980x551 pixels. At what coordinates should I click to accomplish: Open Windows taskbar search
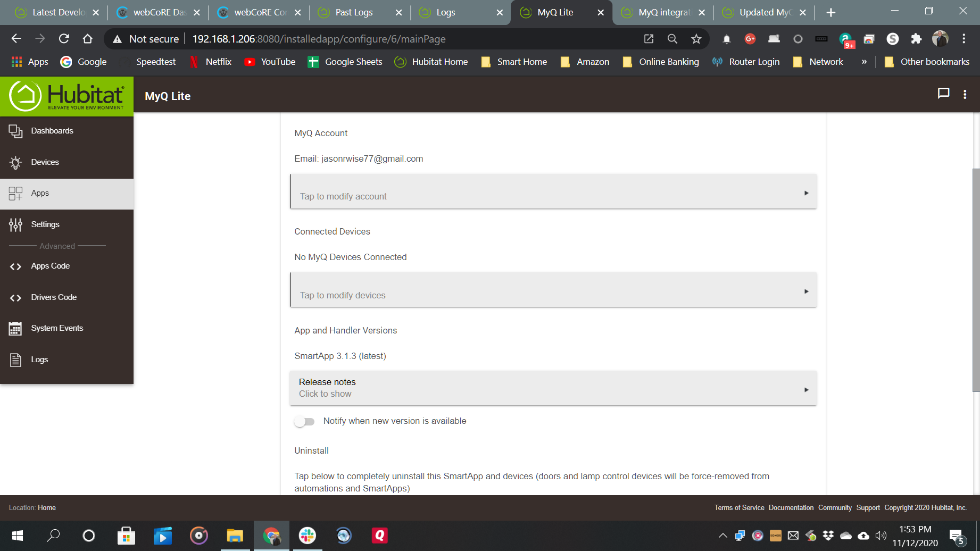(53, 536)
